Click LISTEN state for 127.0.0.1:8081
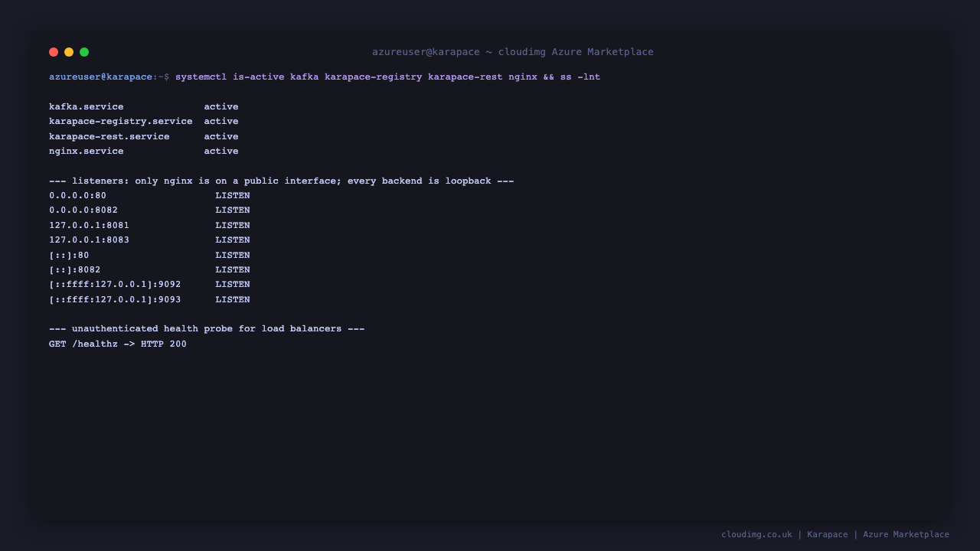This screenshot has width=980, height=551. click(x=233, y=226)
